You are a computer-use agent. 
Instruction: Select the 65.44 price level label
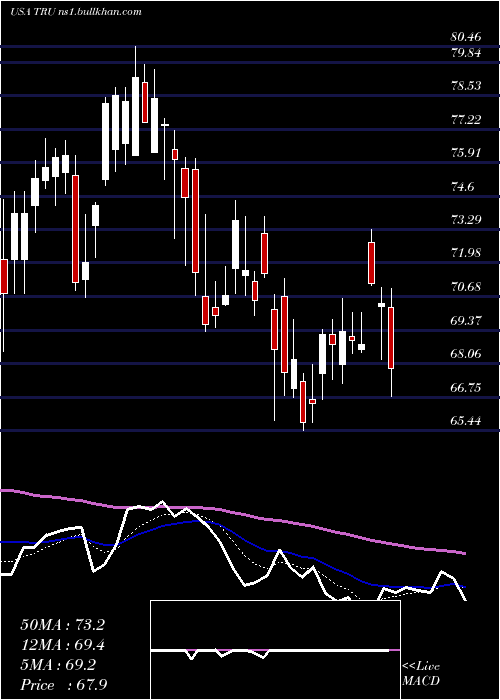466,421
